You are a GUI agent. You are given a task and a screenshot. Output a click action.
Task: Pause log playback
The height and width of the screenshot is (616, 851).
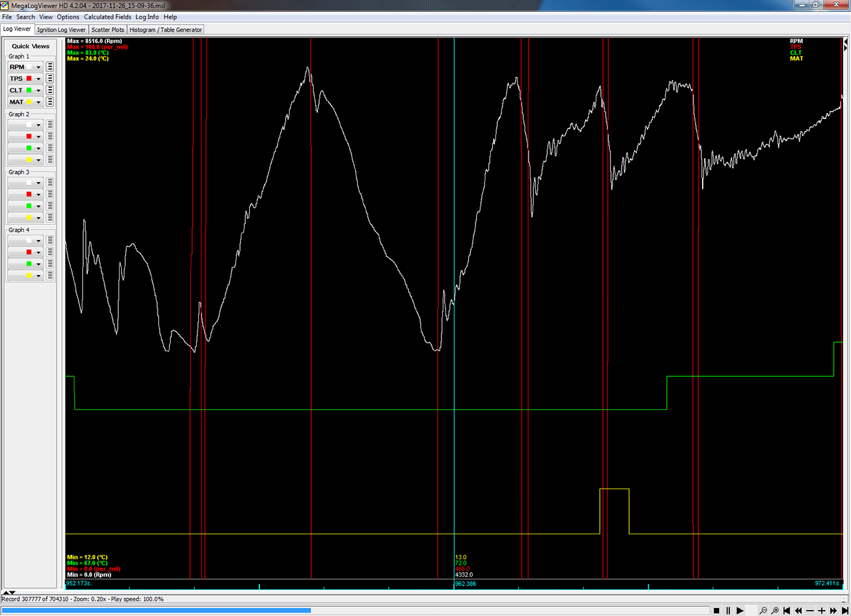pyautogui.click(x=728, y=611)
